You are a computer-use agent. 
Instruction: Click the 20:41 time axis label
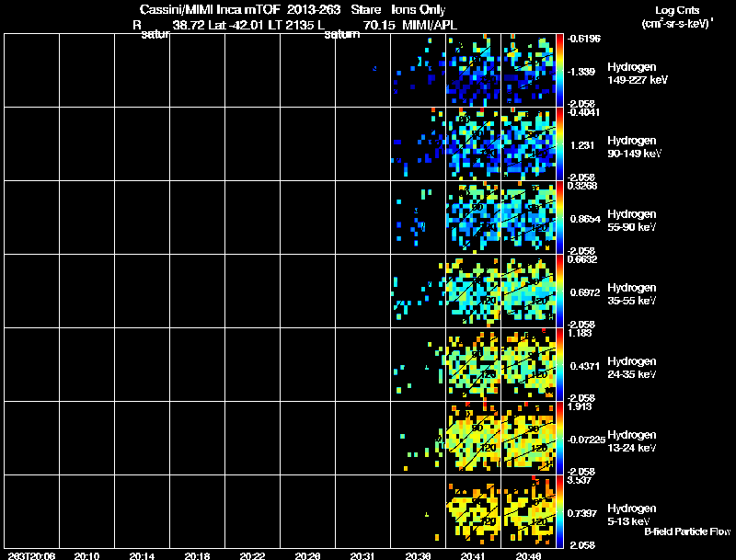pyautogui.click(x=473, y=556)
